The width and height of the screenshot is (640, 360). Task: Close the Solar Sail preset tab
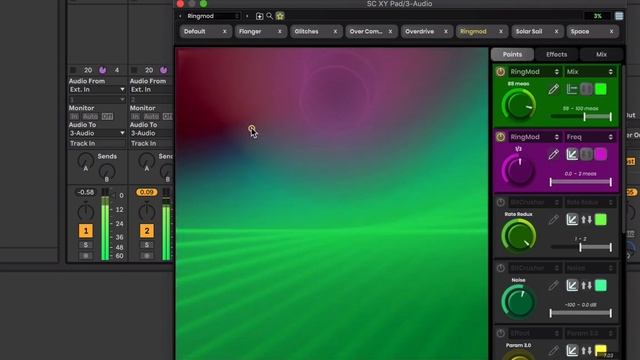[556, 31]
